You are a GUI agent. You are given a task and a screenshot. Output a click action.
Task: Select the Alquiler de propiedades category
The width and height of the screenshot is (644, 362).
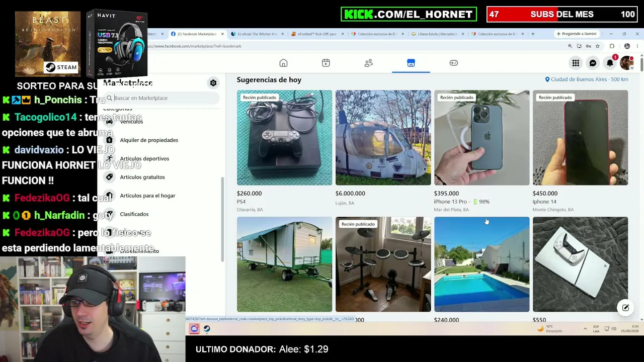[x=149, y=140]
